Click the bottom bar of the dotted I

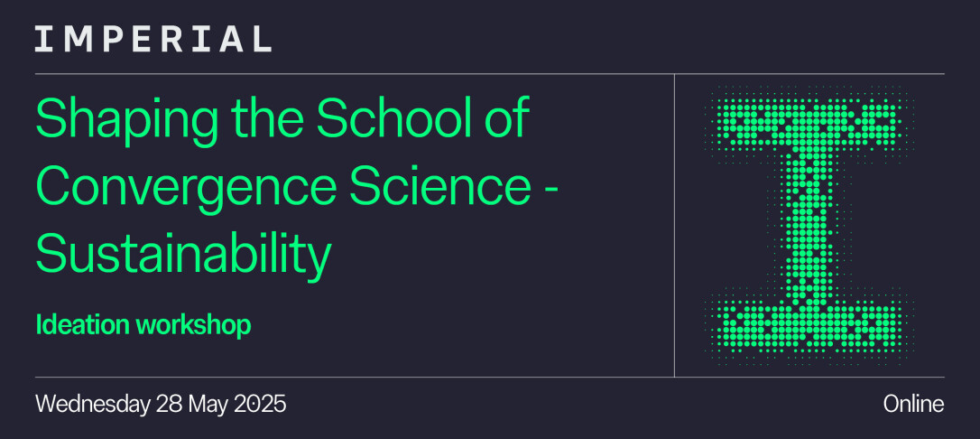pyautogui.click(x=809, y=321)
